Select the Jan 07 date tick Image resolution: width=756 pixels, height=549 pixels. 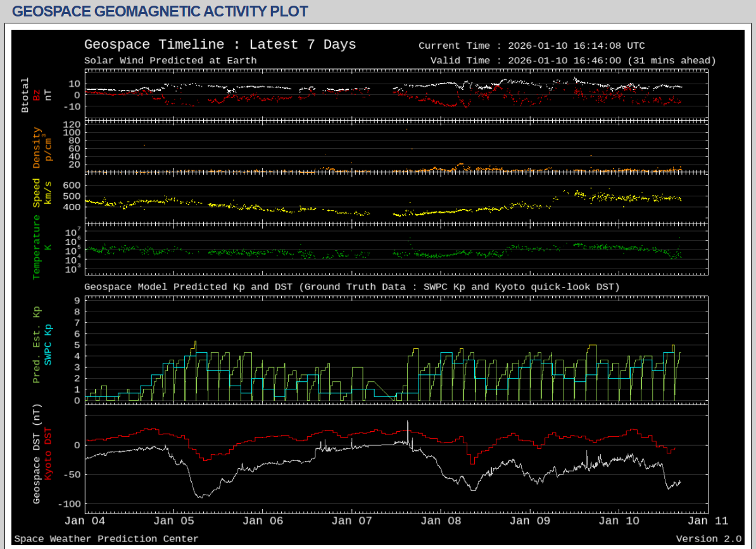coord(351,521)
